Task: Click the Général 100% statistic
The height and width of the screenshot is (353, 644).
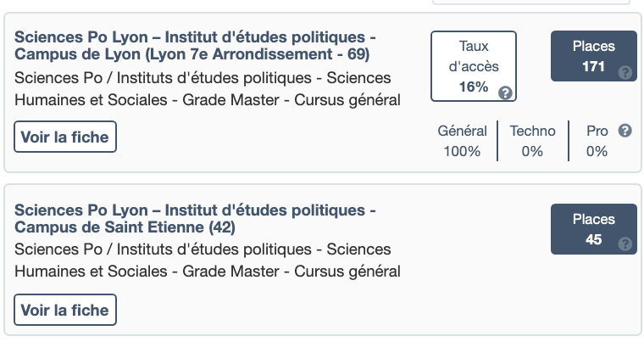Action: click(462, 141)
